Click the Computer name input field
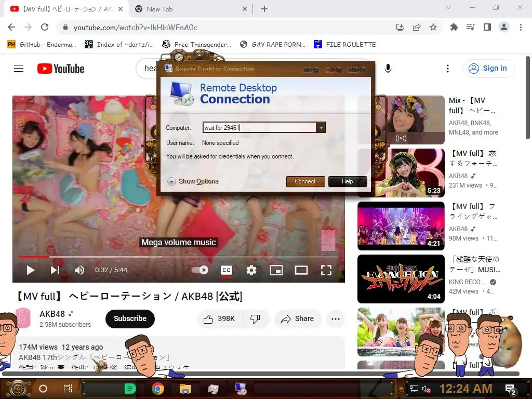532x399 pixels. click(260, 128)
